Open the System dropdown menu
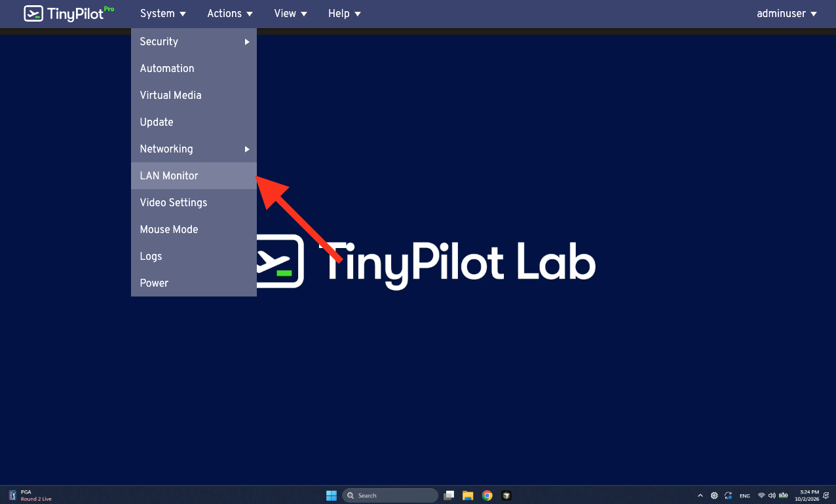 pyautogui.click(x=163, y=14)
